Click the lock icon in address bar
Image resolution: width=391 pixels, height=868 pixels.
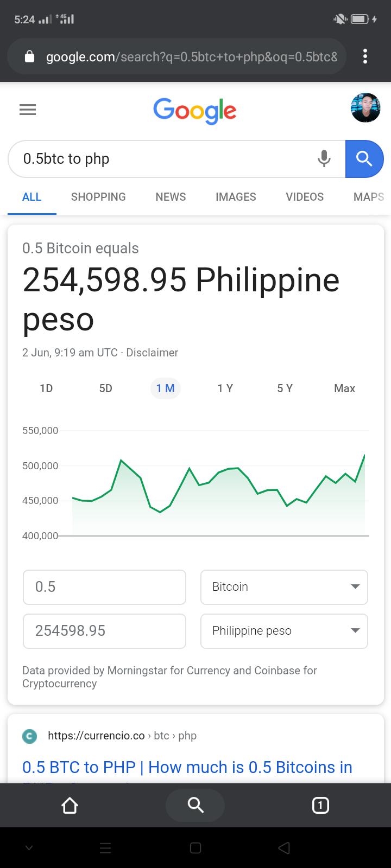(30, 56)
